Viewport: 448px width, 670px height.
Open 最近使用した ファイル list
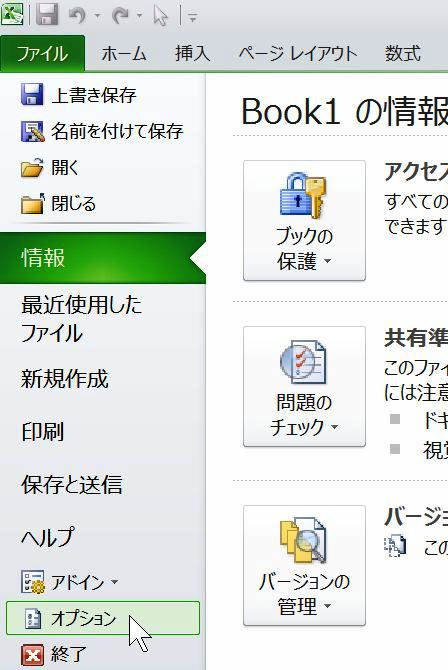pos(82,319)
